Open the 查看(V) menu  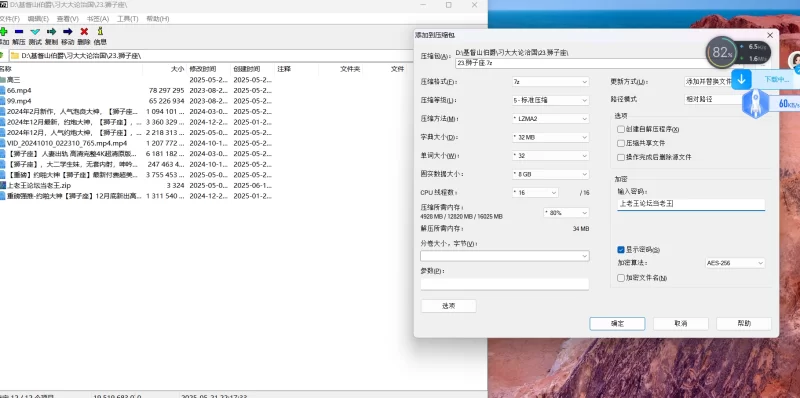coord(67,19)
